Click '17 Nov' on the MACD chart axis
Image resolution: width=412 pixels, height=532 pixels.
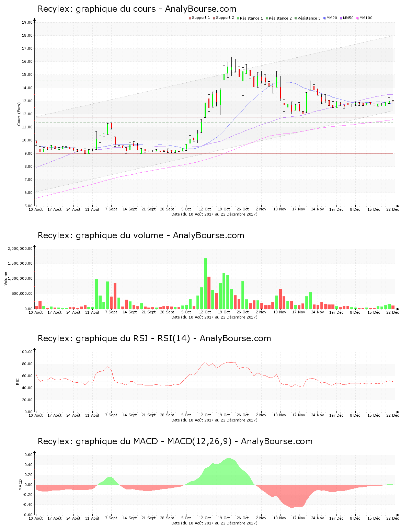tap(299, 518)
